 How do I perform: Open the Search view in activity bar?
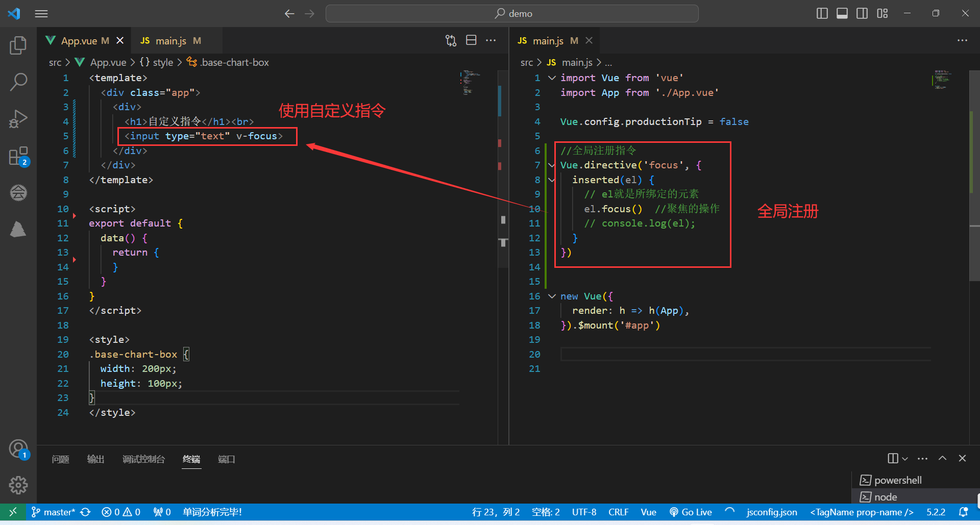point(18,82)
